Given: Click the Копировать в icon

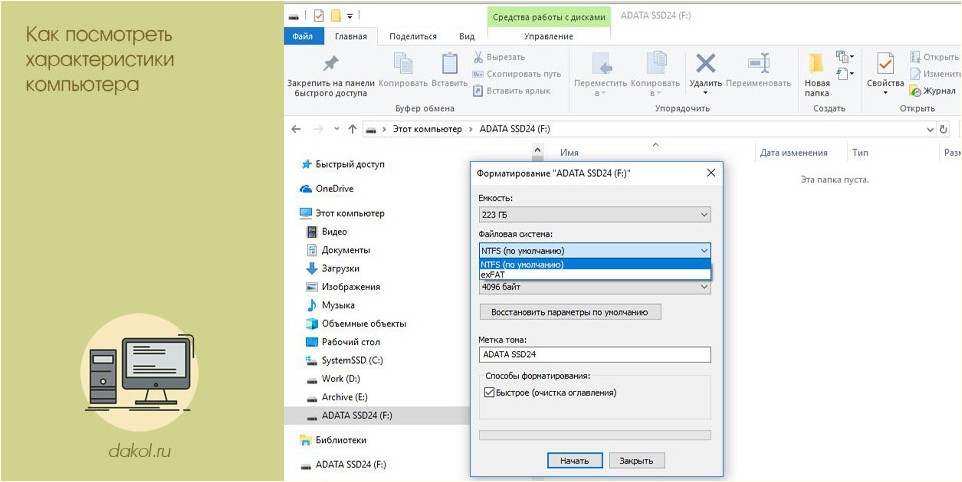Looking at the screenshot, I should click(x=656, y=63).
